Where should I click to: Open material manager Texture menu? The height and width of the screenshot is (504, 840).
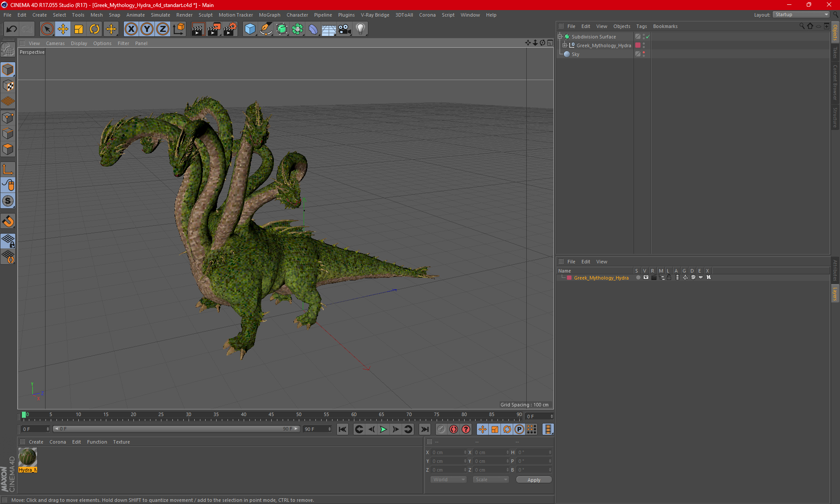click(121, 442)
